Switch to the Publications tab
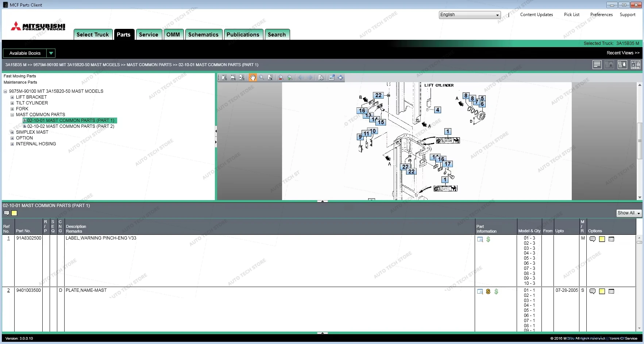Image resolution: width=644 pixels, height=344 pixels. click(x=243, y=34)
